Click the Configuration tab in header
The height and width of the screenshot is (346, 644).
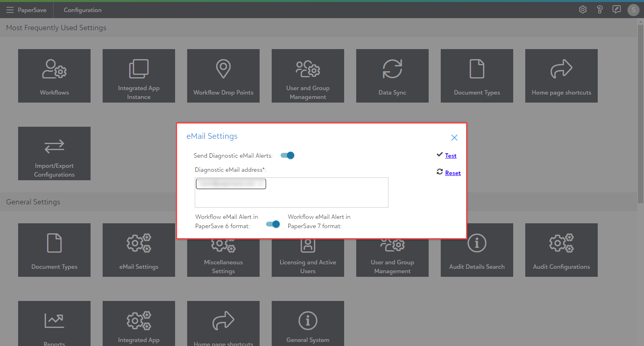(83, 10)
